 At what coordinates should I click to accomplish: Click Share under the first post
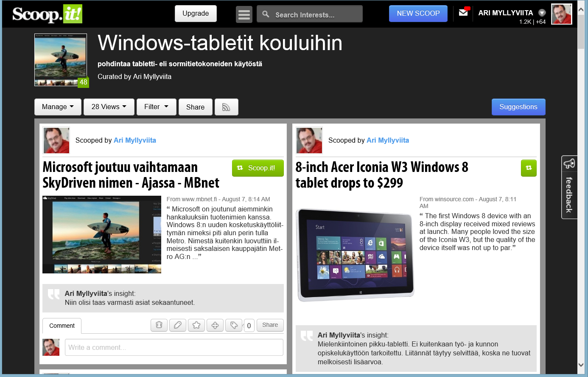pos(270,325)
